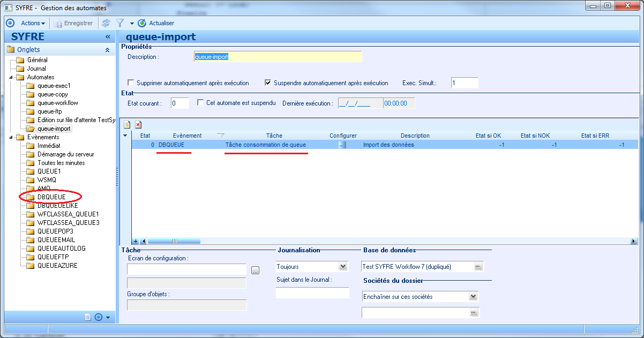Click the sociétés browse ellipsis button
This screenshot has height=338, width=644.
[x=474, y=312]
